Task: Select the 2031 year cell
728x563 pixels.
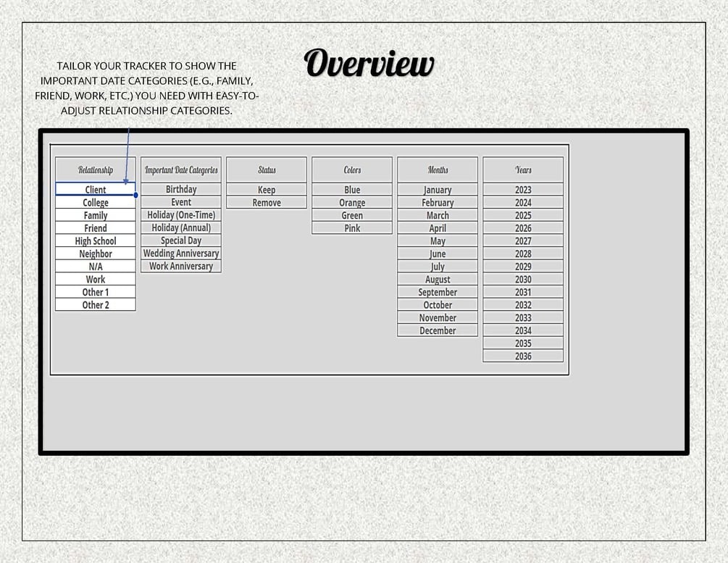Action: [x=523, y=292]
